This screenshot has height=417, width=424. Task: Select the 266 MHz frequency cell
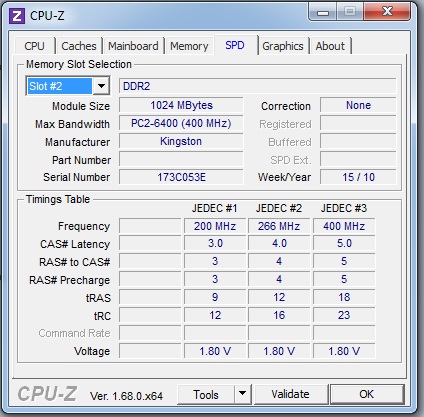click(x=279, y=226)
